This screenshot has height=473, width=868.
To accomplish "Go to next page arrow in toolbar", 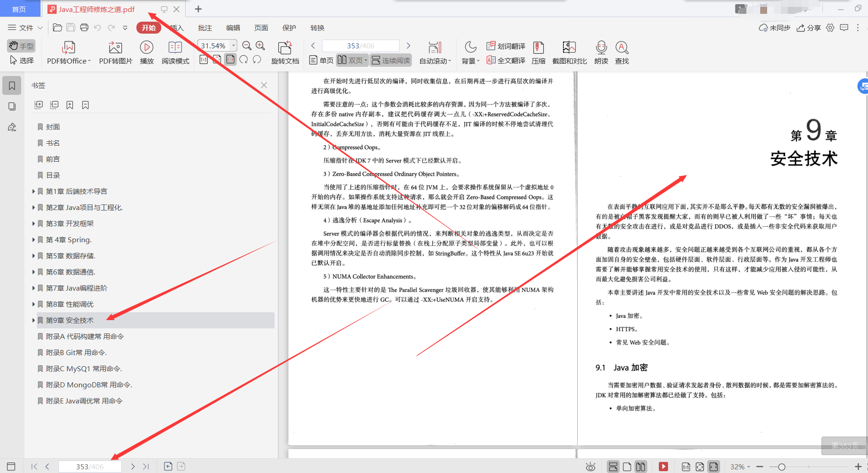I will point(408,46).
